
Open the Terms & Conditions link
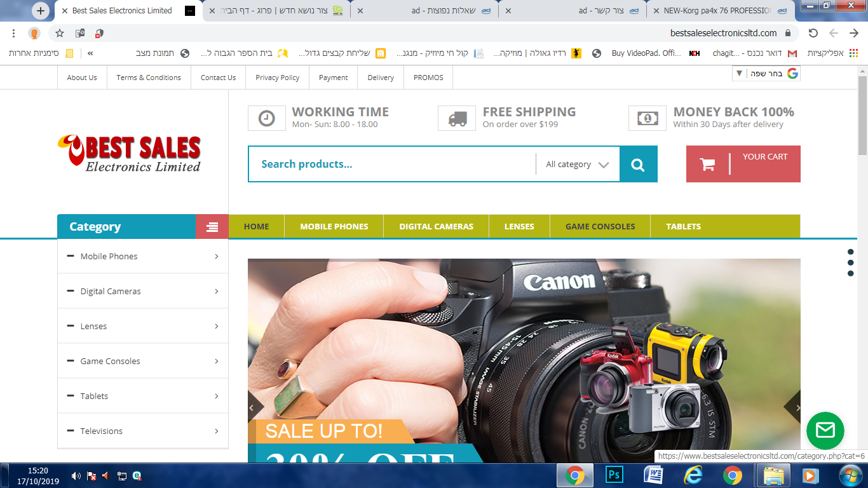coord(149,78)
